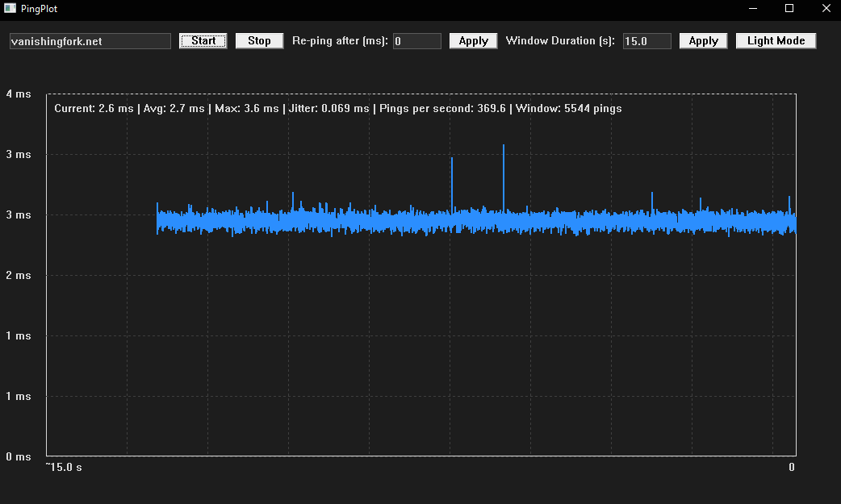
Task: Click the ~15.0 s x-axis label
Action: [x=64, y=468]
